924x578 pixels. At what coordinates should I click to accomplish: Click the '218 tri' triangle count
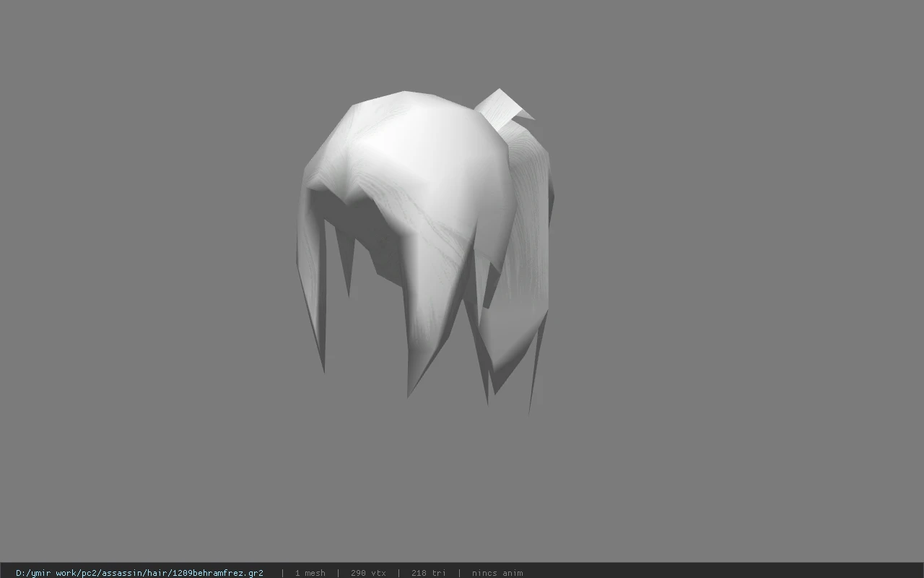point(429,573)
